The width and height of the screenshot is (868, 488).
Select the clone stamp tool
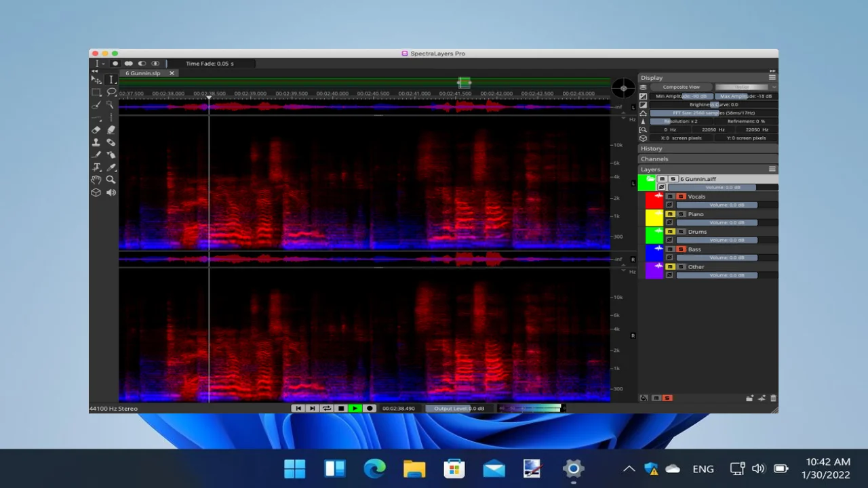coord(96,142)
